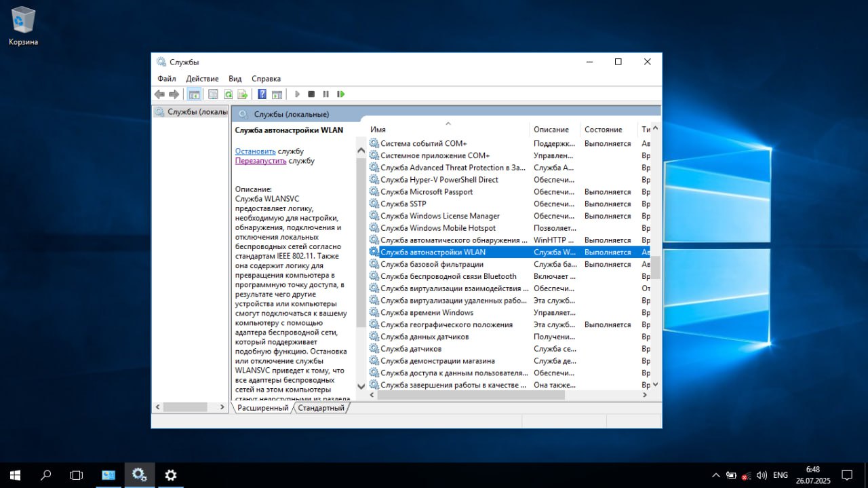The width and height of the screenshot is (868, 488).
Task: Click the Back arrow toolbar button
Action: click(159, 94)
